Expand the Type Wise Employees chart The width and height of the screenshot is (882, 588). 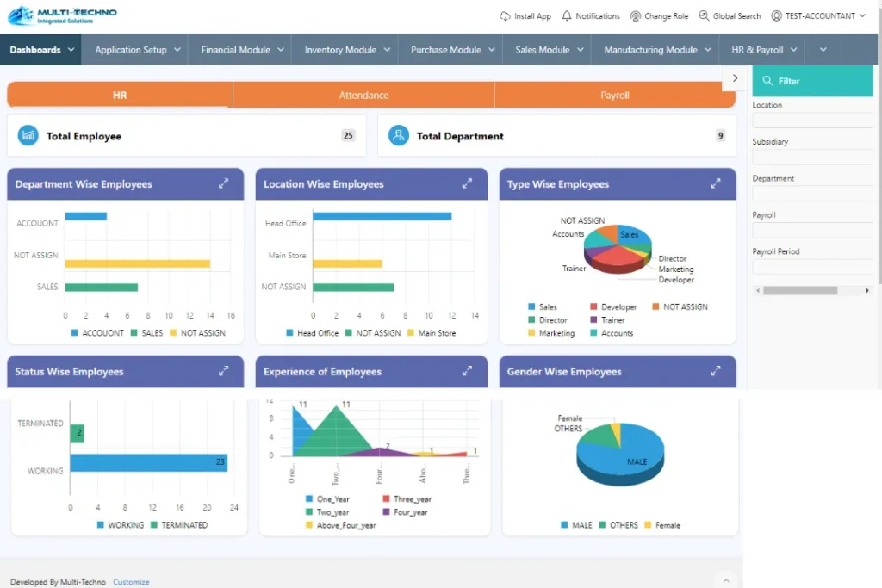pos(716,183)
